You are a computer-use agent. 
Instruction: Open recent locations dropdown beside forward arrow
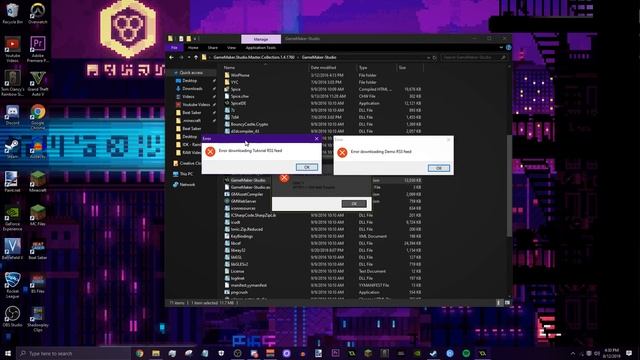(x=189, y=58)
